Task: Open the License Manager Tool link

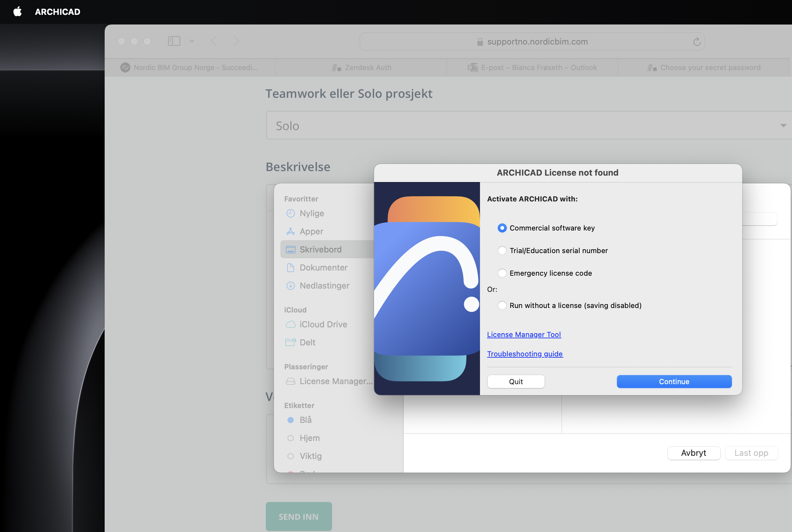Action: [524, 334]
